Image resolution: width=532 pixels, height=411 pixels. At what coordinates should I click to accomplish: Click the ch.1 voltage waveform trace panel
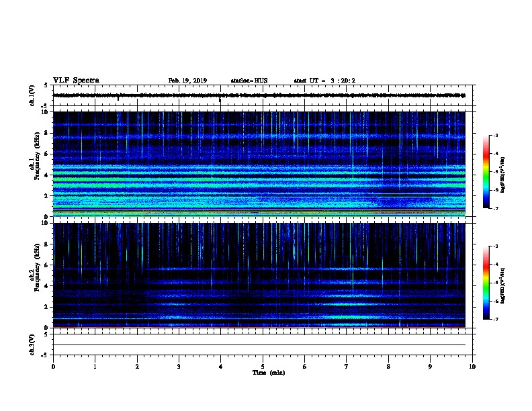[263, 95]
